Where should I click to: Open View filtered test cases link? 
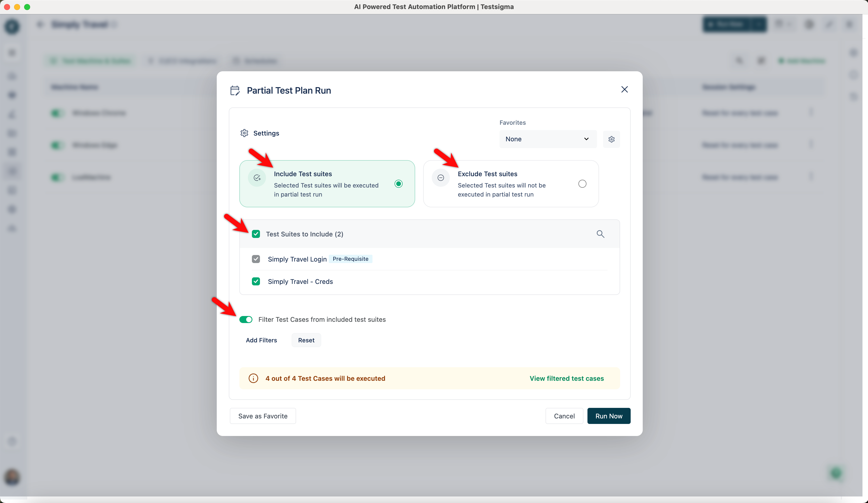[566, 378]
